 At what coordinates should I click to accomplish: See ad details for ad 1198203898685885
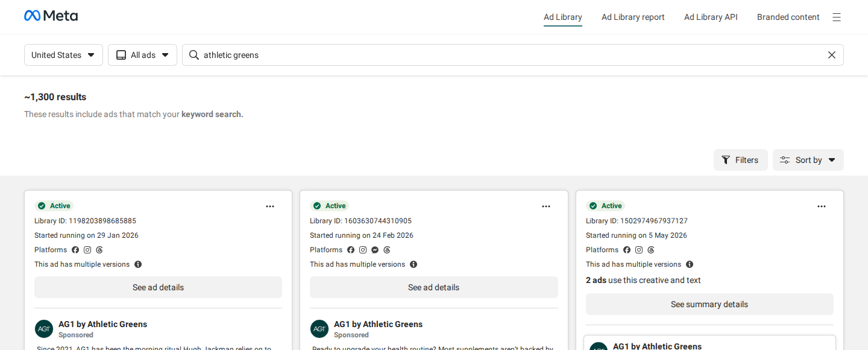pos(158,287)
